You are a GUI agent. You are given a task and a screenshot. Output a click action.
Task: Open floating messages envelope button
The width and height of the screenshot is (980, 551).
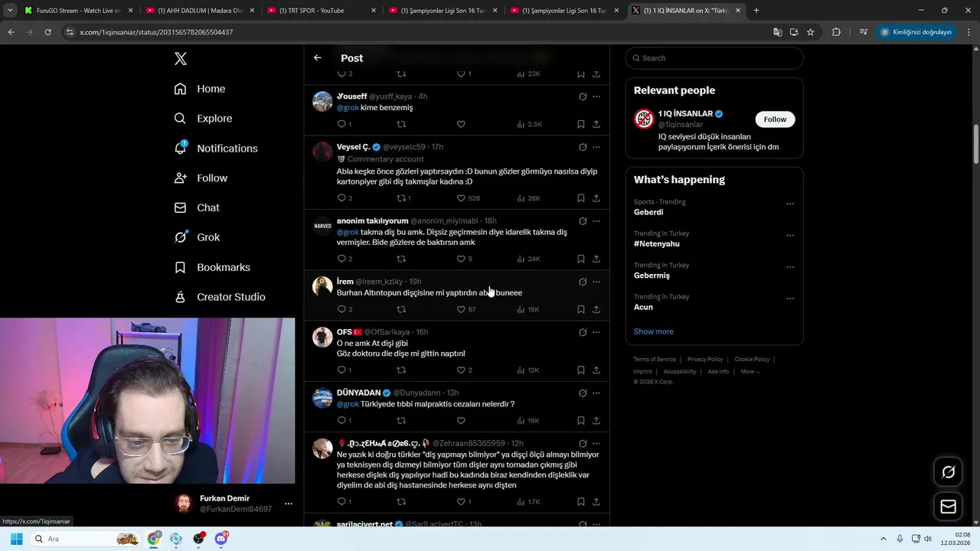(948, 507)
